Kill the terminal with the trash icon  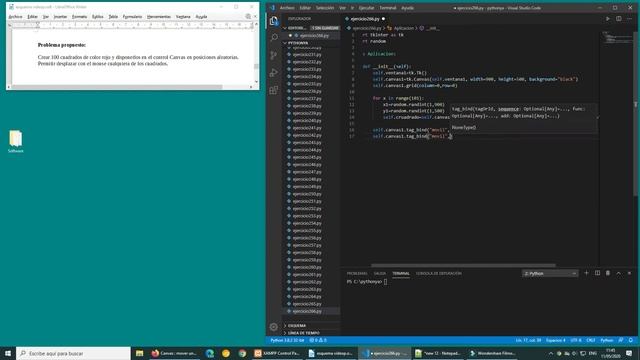tap(608, 273)
